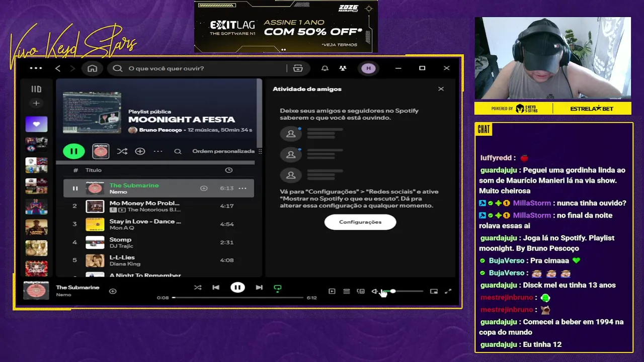Pause playback with the white center button
This screenshot has width=644, height=362.
pos(237,288)
